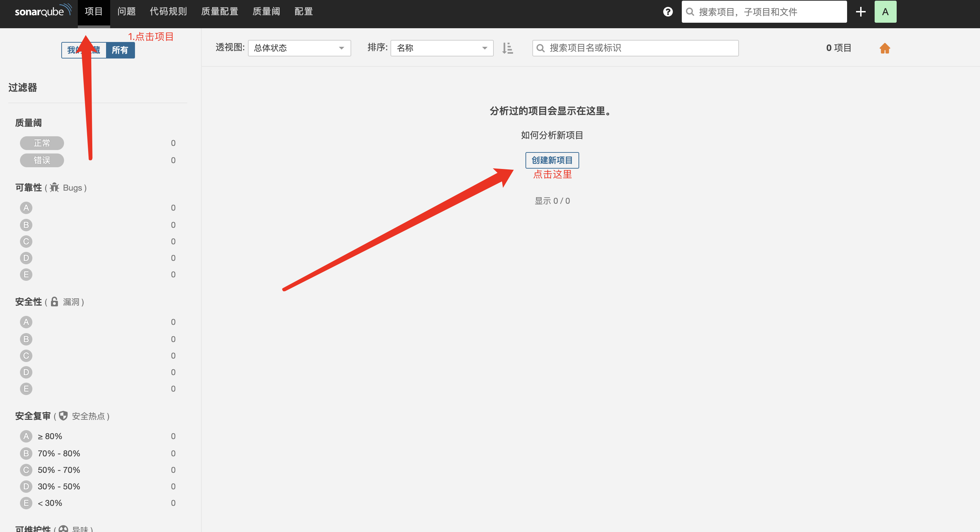Select rating A under 可靠性
The width and height of the screenshot is (980, 532).
pyautogui.click(x=26, y=208)
